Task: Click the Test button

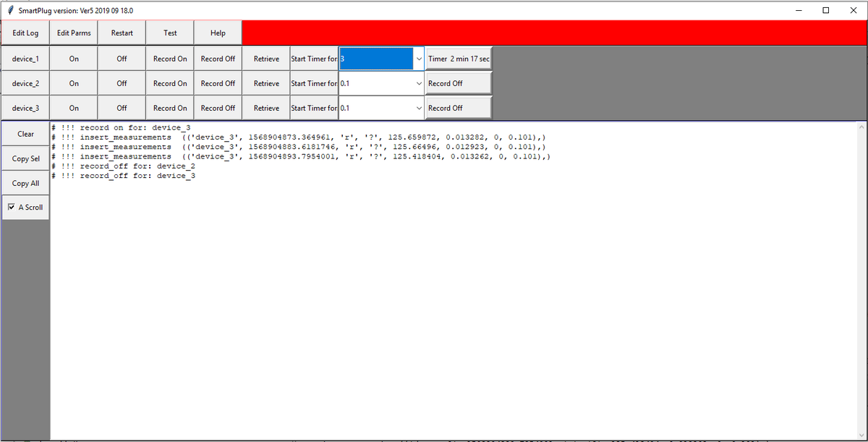Action: point(170,33)
